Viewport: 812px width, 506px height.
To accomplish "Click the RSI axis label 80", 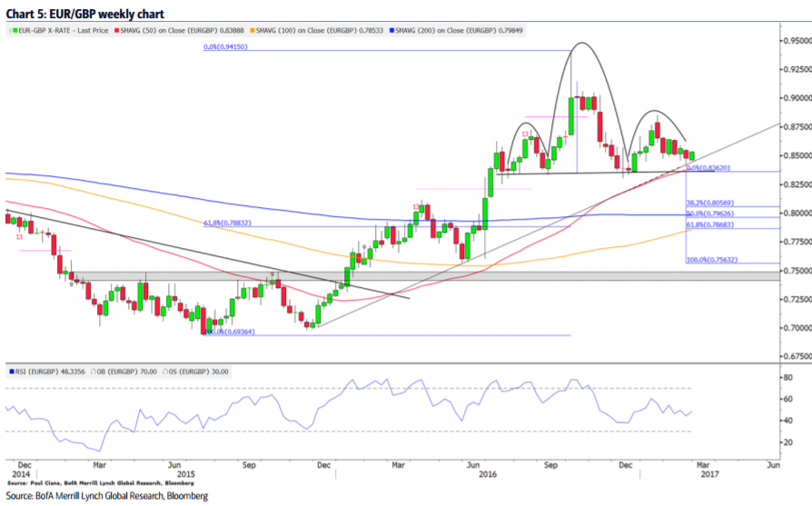I will [x=788, y=377].
